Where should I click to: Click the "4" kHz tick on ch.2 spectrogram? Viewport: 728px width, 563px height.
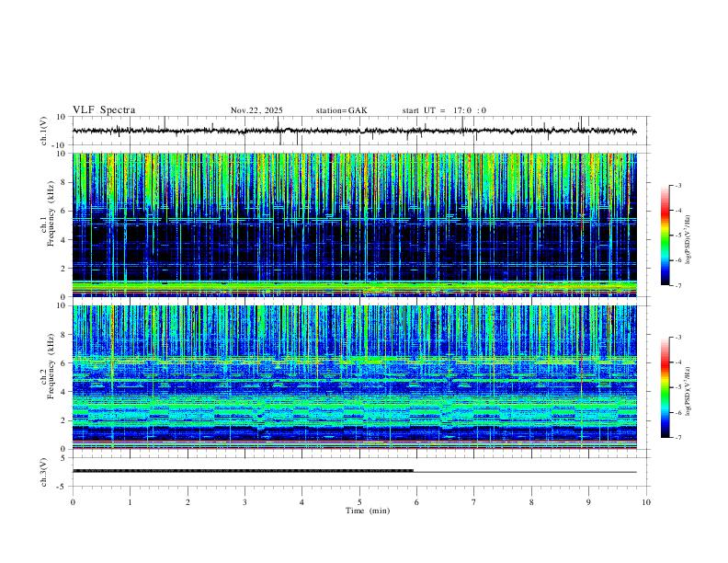[64, 392]
